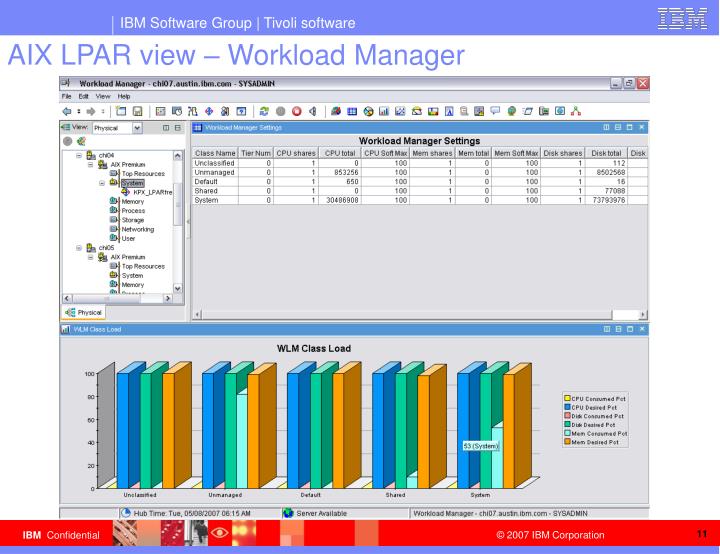The width and height of the screenshot is (720, 554).
Task: Select the notepad 'A' toolbar icon
Action: tap(449, 111)
